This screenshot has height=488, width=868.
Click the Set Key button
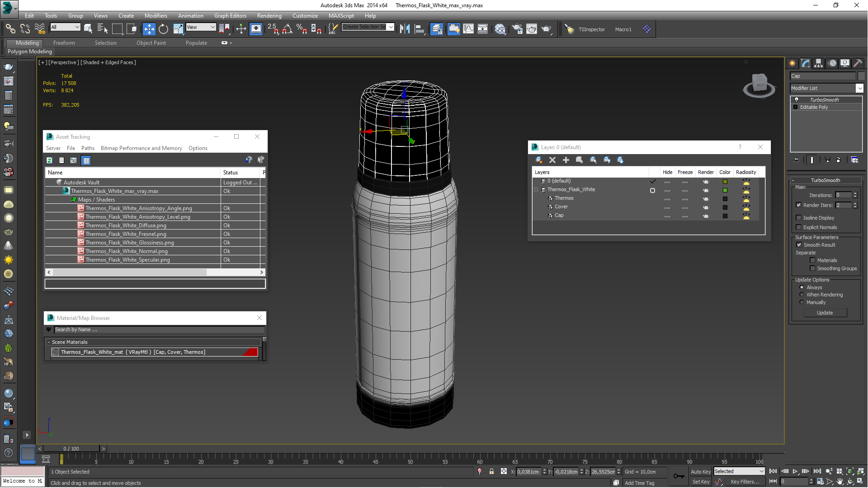700,482
